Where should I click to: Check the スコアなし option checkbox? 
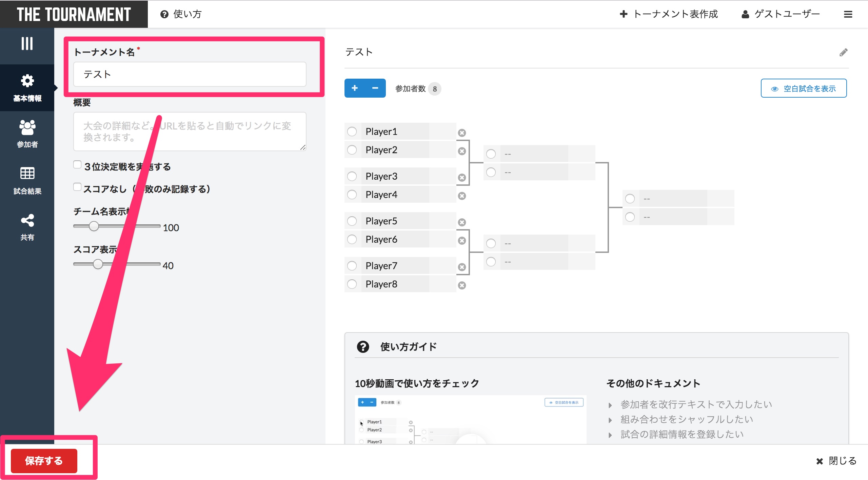pos(77,187)
